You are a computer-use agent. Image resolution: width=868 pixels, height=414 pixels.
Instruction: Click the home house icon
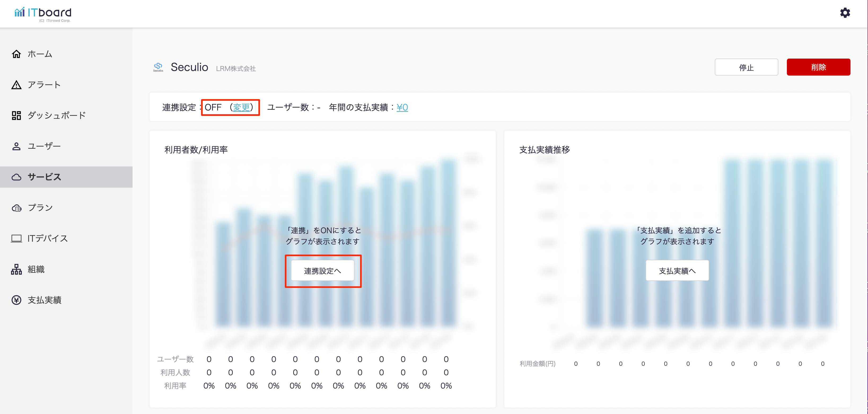tap(16, 54)
